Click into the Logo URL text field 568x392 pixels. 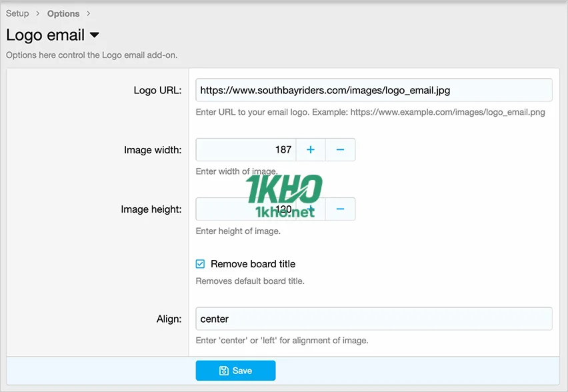(x=373, y=90)
